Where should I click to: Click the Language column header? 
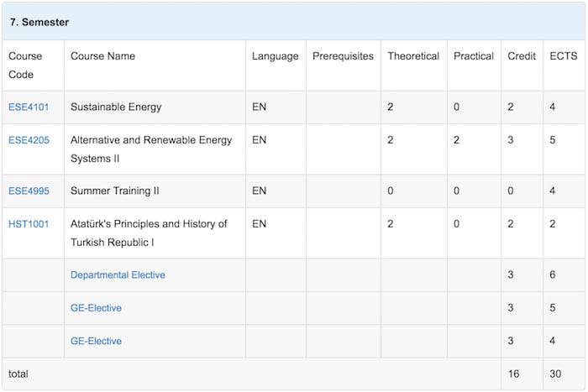pyautogui.click(x=276, y=56)
